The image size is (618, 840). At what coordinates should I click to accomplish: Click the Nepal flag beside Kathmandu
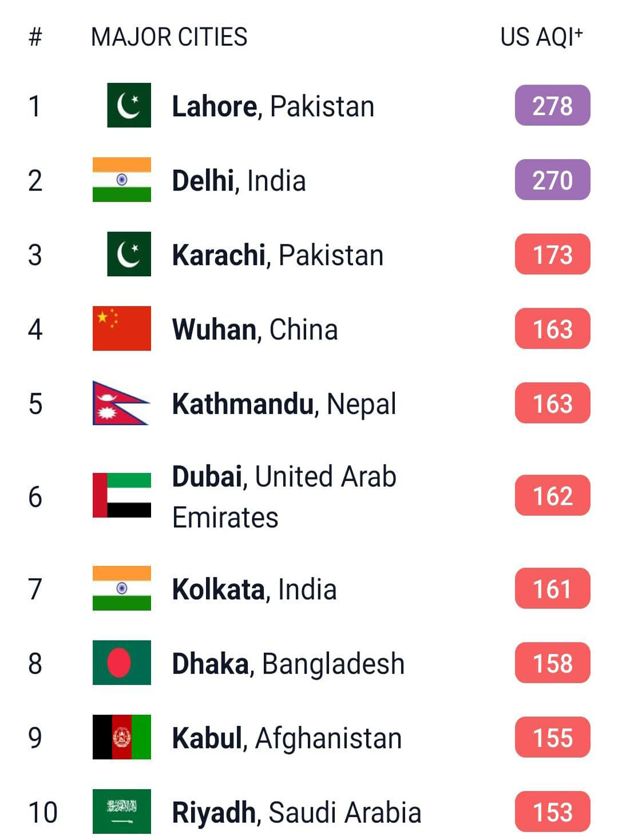(x=120, y=403)
